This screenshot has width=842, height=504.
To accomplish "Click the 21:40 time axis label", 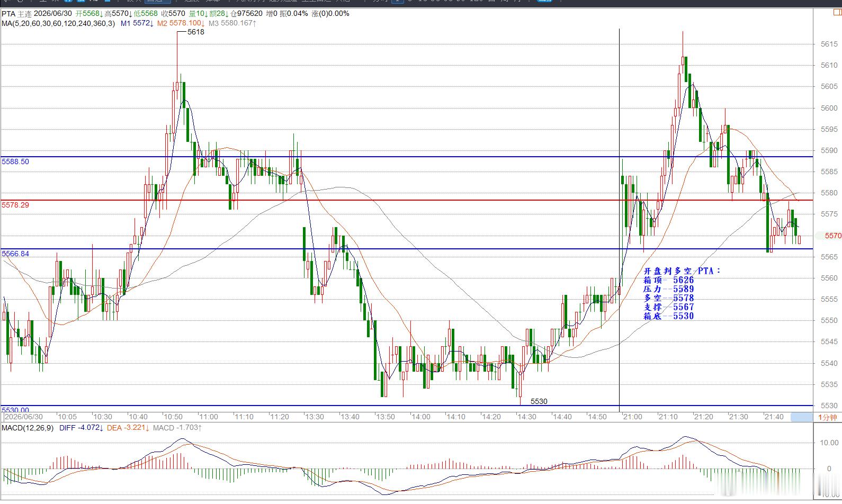I will pos(774,417).
